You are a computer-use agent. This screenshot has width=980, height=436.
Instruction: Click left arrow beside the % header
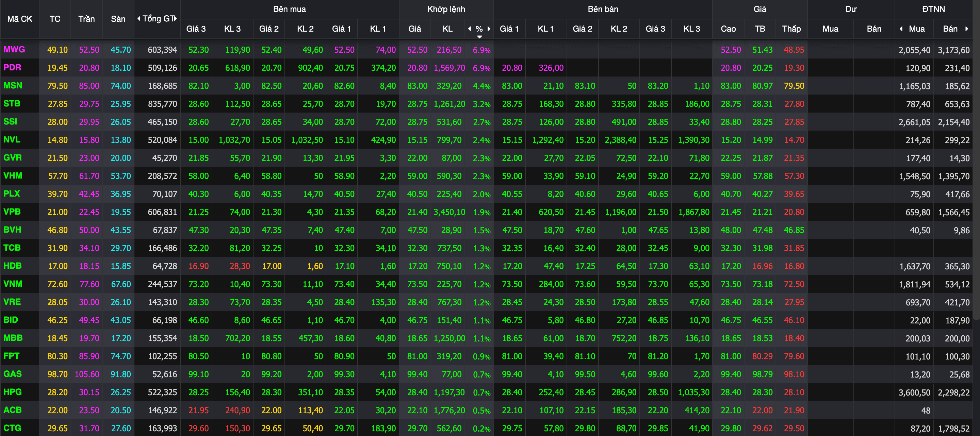(x=470, y=29)
